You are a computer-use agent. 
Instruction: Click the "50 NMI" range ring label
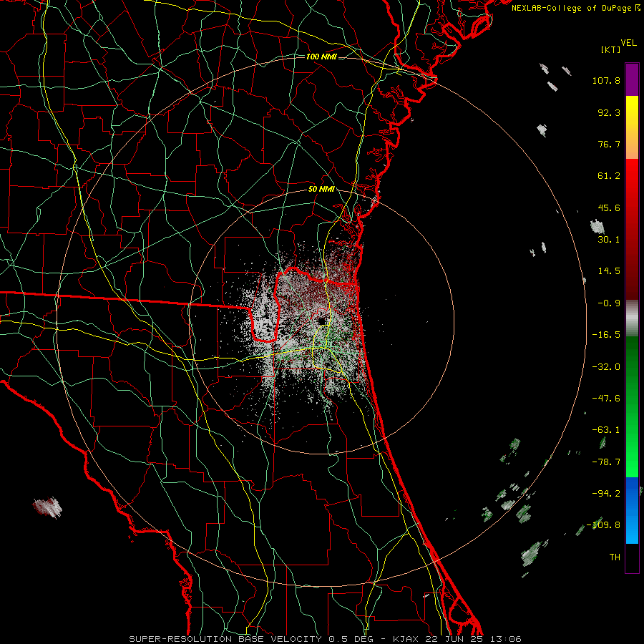[321, 190]
